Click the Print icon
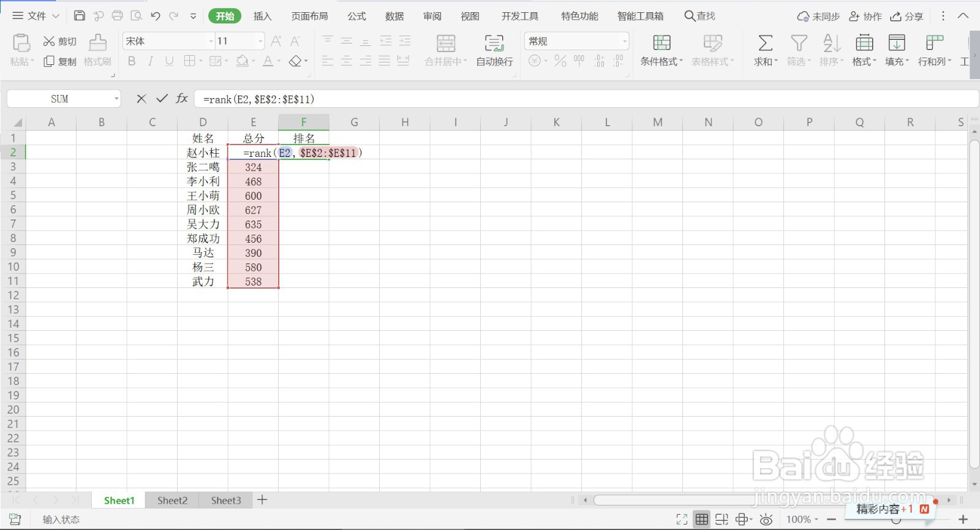The image size is (980, 530). [117, 16]
